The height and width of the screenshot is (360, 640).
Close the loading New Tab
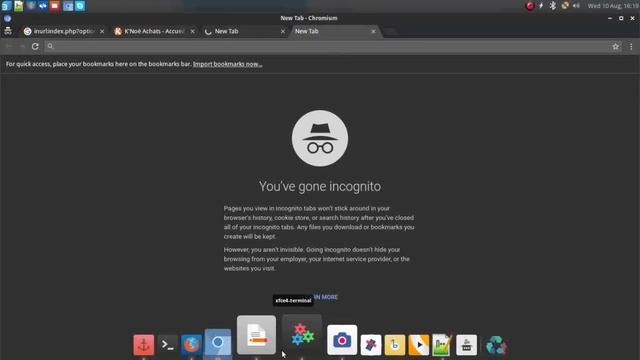point(283,31)
